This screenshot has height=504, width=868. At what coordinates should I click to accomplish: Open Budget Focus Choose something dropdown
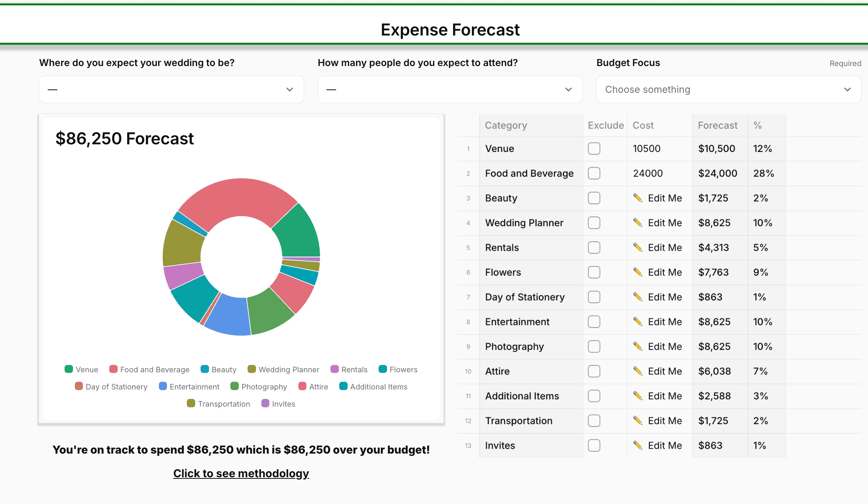(x=728, y=89)
